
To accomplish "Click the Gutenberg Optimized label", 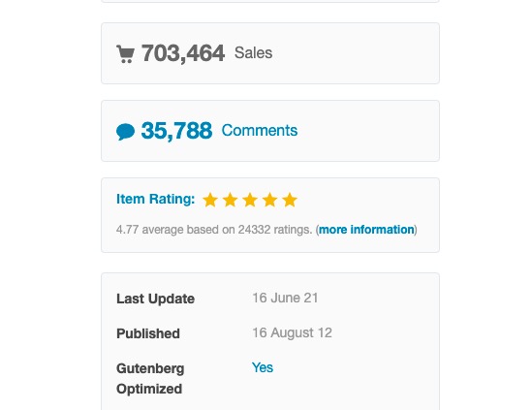I will click(x=150, y=379).
